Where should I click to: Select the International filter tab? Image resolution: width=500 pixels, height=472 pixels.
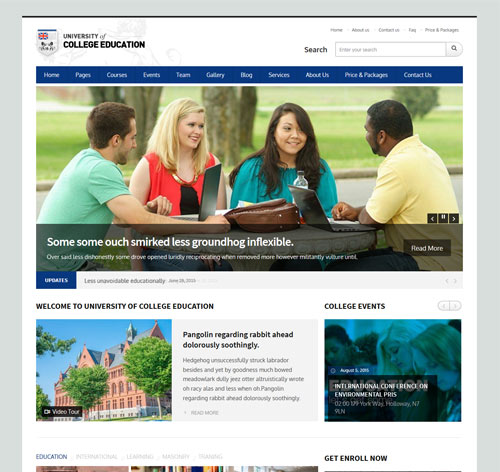(x=97, y=457)
